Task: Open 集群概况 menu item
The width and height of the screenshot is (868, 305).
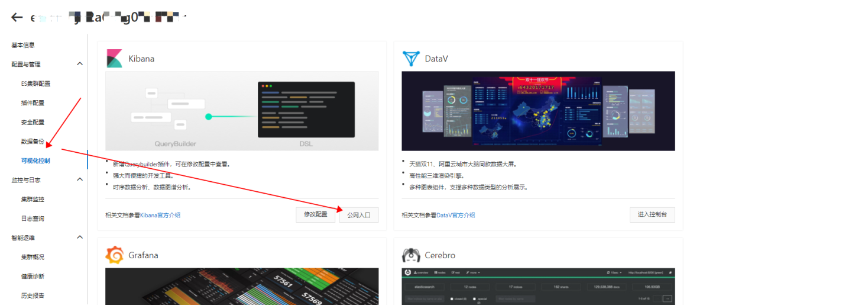Action: point(33,257)
